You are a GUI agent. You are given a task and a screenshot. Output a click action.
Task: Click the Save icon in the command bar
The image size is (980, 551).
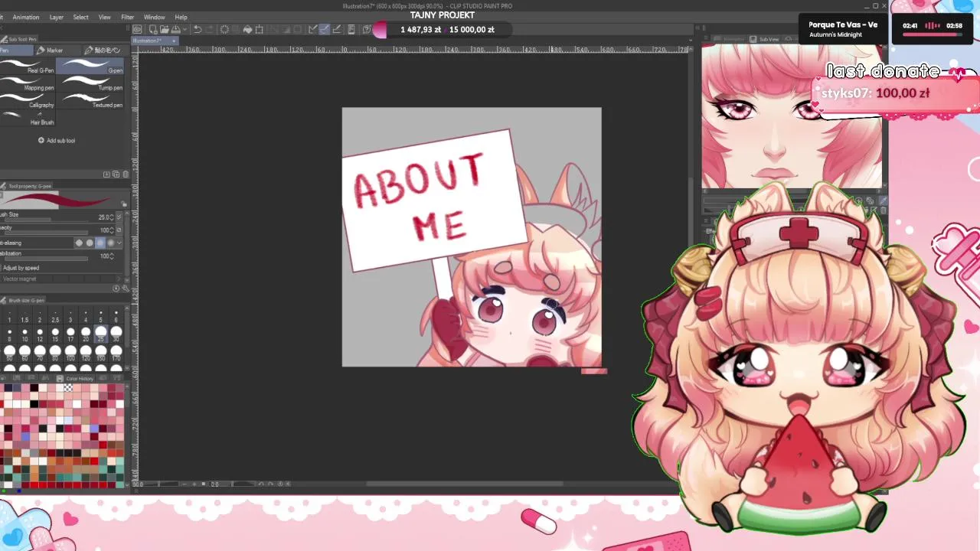click(176, 29)
